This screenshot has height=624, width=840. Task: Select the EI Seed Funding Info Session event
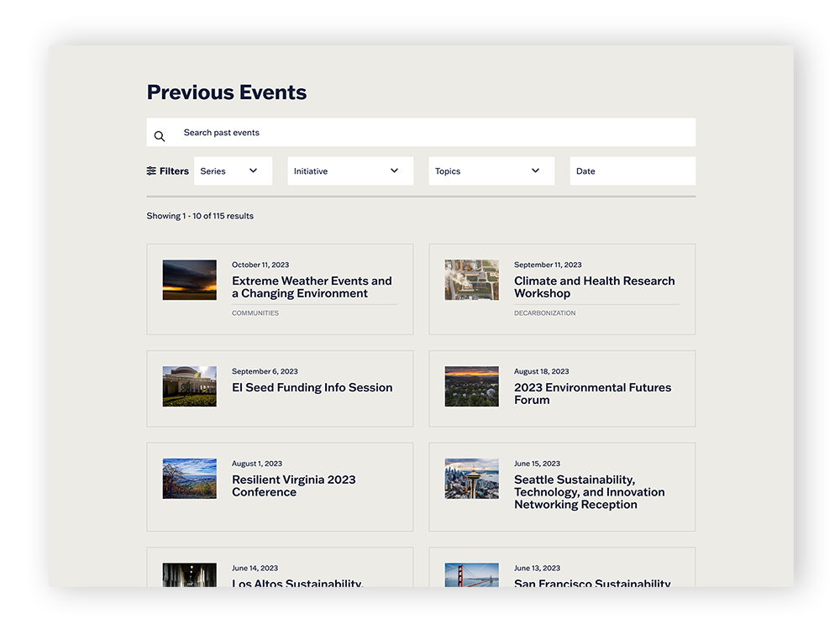point(312,387)
